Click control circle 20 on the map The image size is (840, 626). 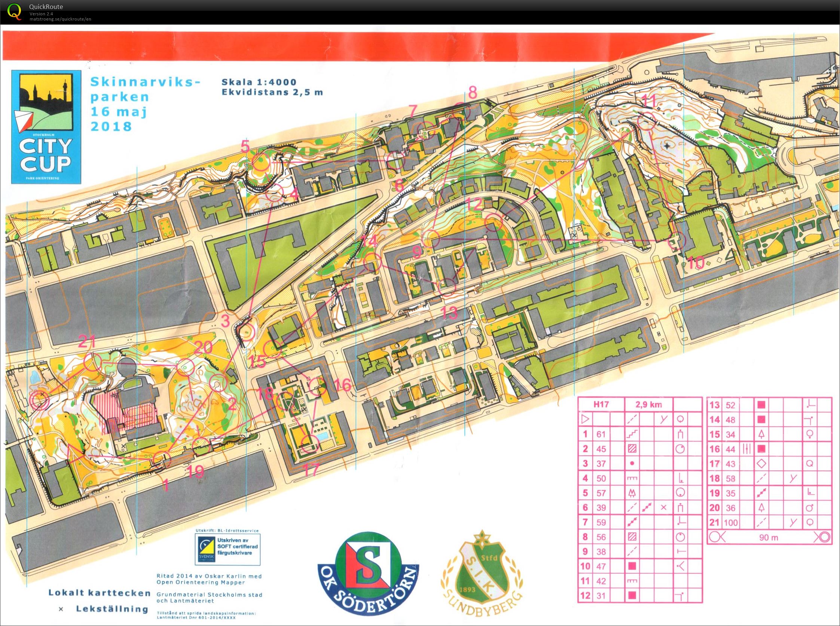(185, 367)
